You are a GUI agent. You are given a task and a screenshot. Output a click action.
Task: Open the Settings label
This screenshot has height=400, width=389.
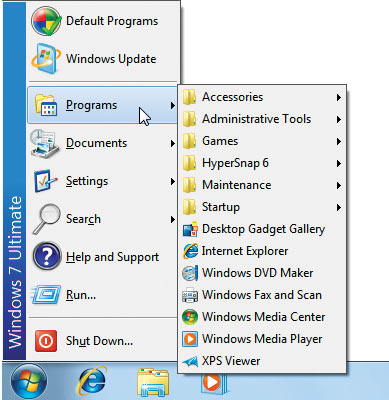coord(87,181)
